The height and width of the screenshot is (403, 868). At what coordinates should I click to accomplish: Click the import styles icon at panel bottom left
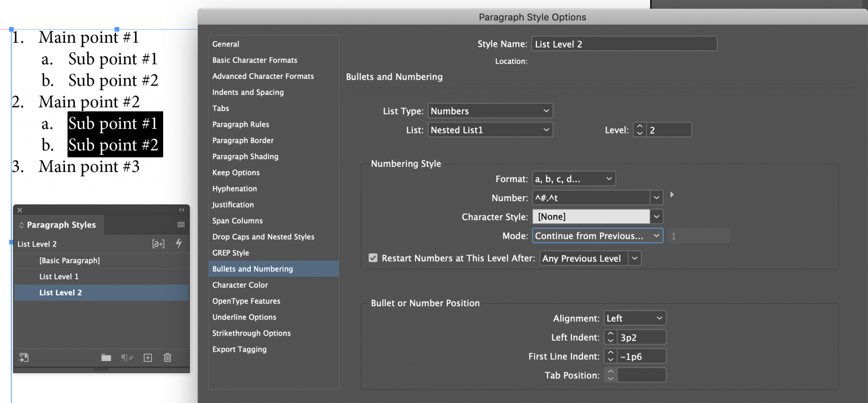click(x=25, y=357)
